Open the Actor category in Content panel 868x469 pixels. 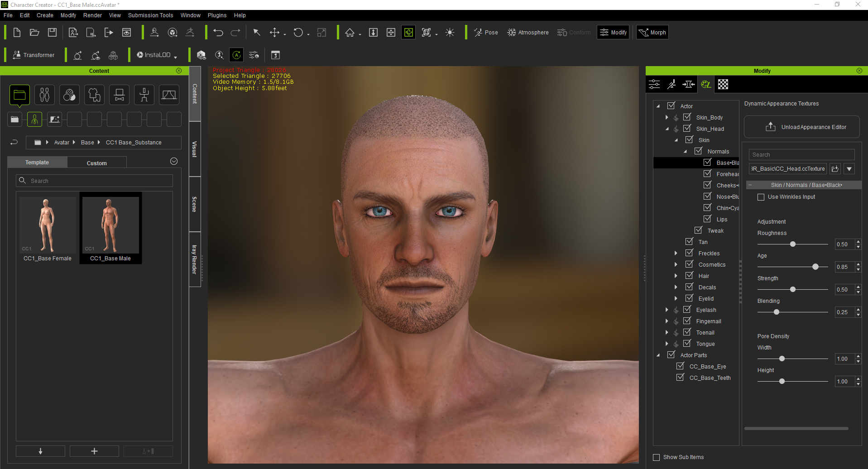(x=44, y=95)
